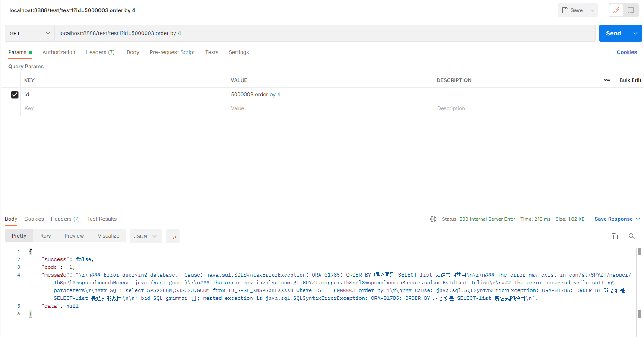This screenshot has height=337, width=644.
Task: Click the 'id' key cell
Action: click(124, 95)
